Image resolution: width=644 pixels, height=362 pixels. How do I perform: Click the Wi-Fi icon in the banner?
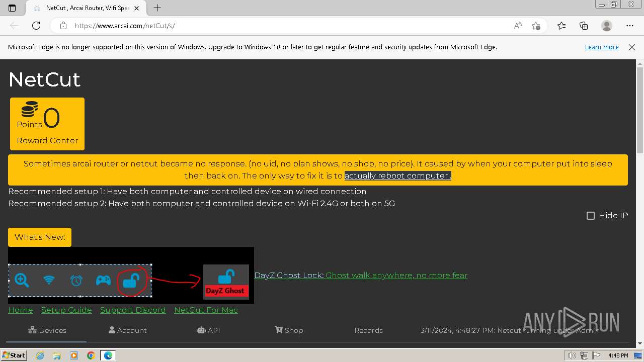click(x=49, y=280)
